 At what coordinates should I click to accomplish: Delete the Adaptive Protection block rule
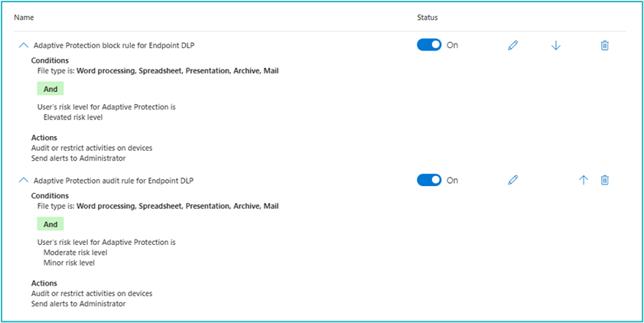[x=605, y=46]
